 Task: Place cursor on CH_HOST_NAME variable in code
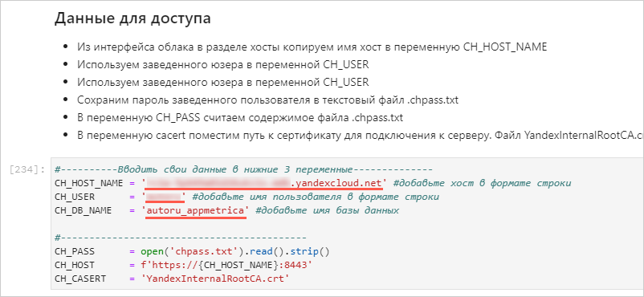[x=88, y=183]
